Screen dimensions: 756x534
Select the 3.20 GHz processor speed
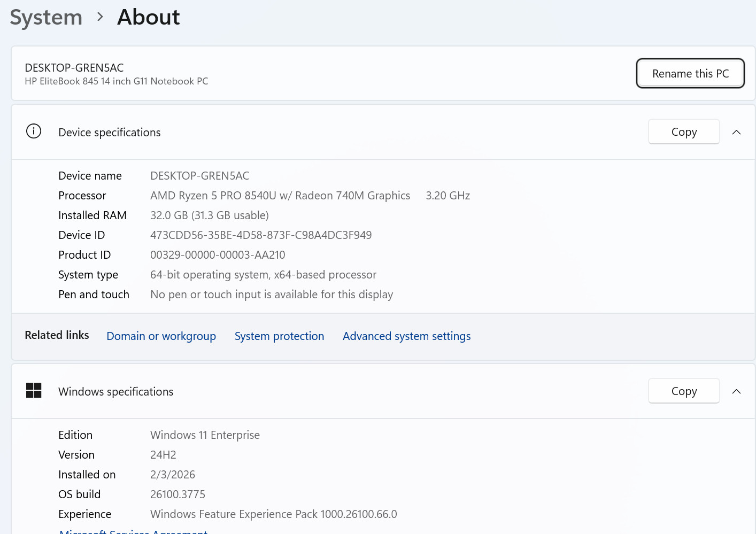click(448, 196)
